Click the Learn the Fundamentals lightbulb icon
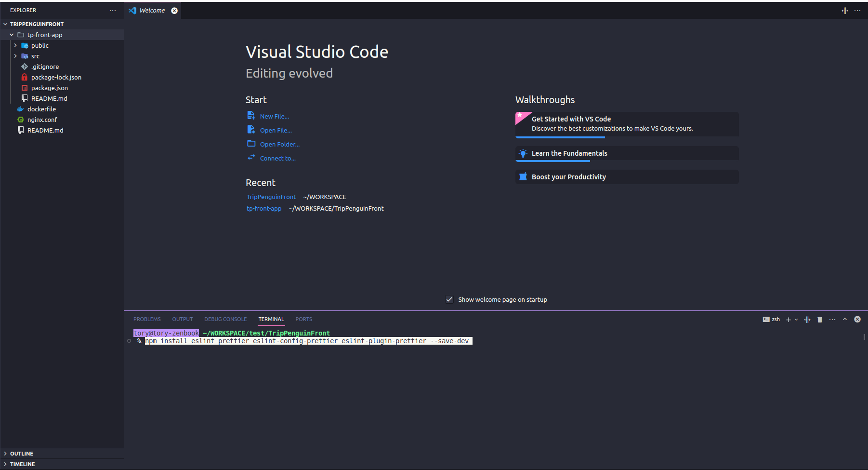 pos(523,153)
